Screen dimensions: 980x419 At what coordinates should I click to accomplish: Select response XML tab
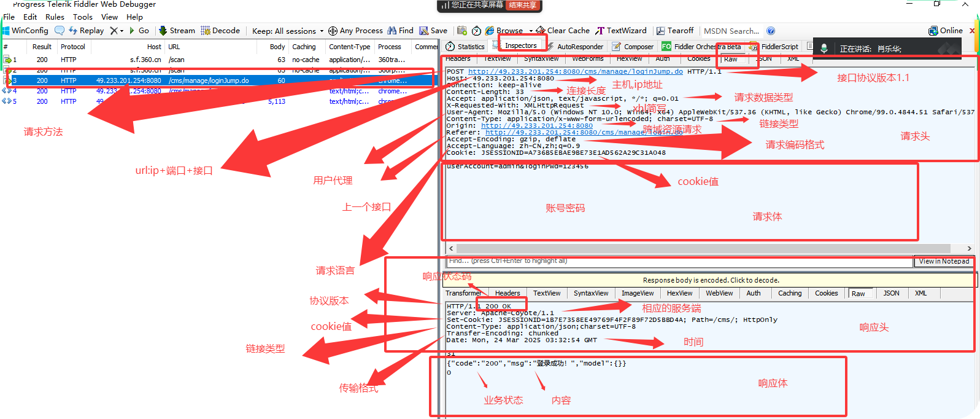[x=920, y=294]
